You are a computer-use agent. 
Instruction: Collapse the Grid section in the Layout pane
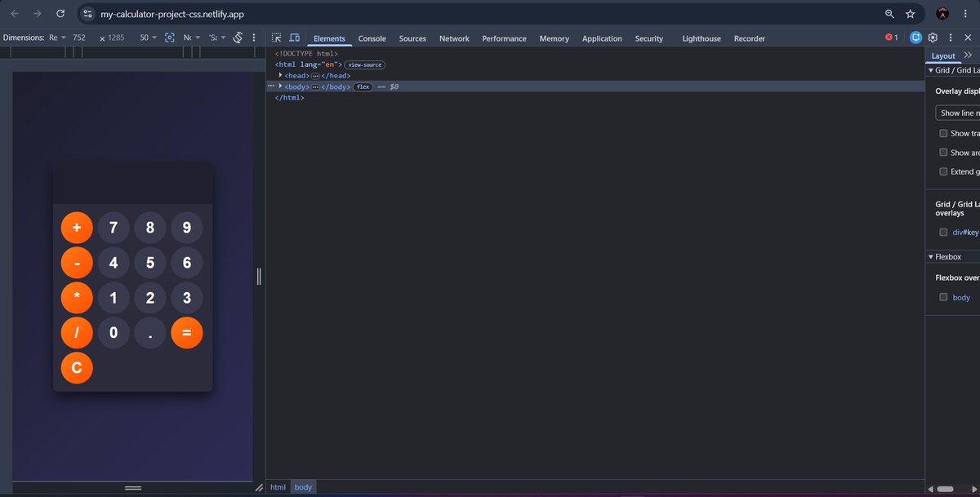[x=931, y=70]
